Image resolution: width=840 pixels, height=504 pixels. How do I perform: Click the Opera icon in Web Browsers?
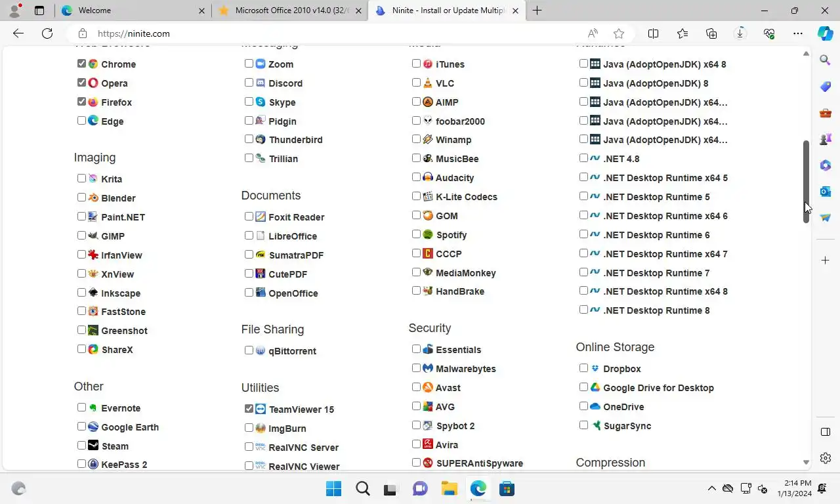(x=93, y=83)
